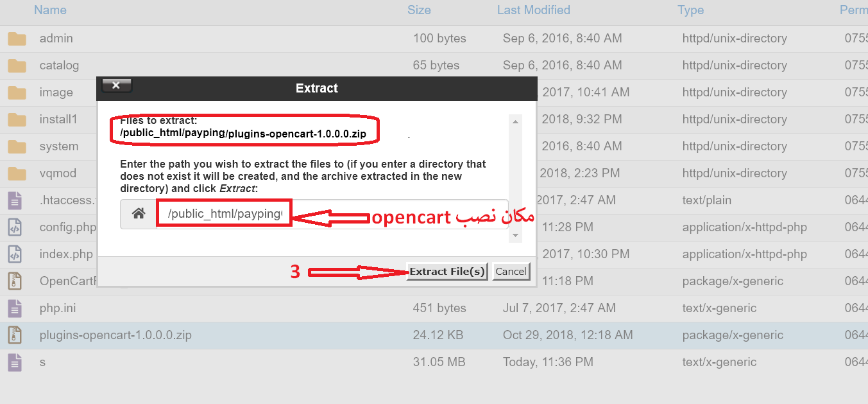Select the catalog folder icon
The height and width of the screenshot is (404, 868).
coord(17,66)
